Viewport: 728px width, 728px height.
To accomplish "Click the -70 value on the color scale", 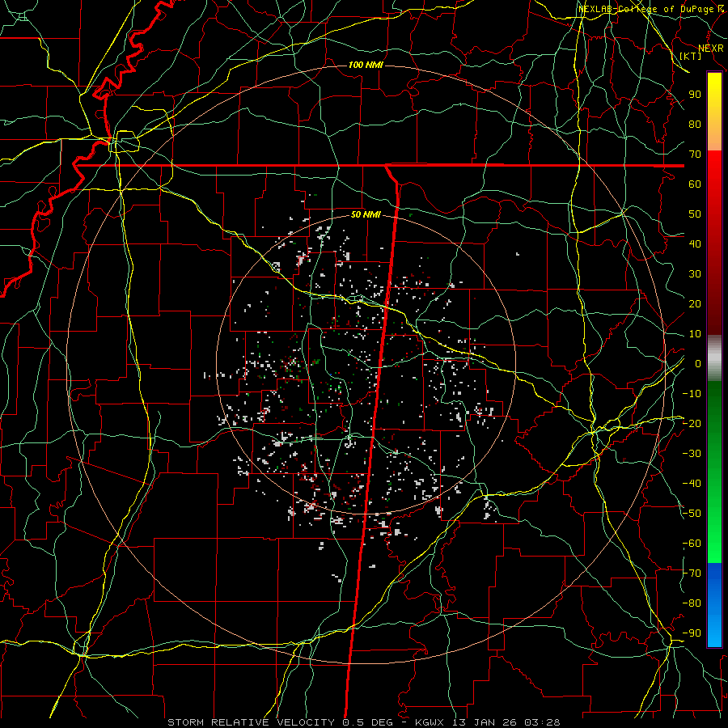I will [692, 574].
